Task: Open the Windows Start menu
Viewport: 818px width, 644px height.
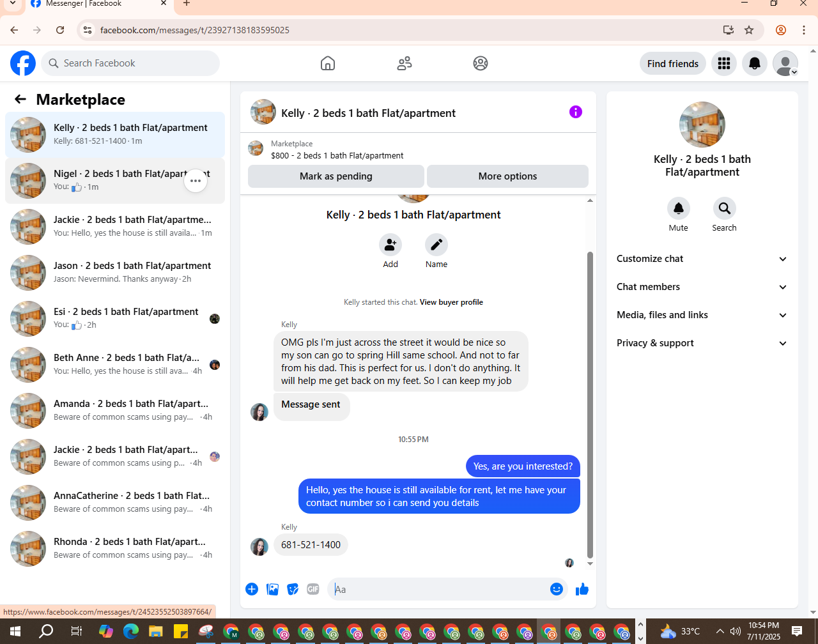Action: point(15,631)
